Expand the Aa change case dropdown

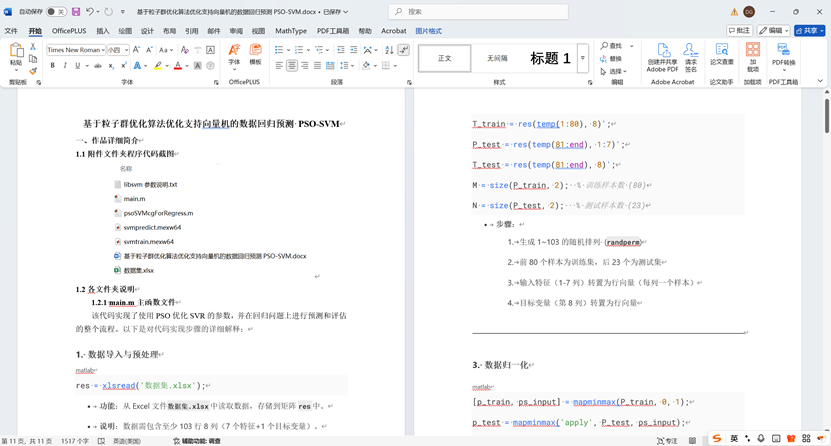coord(172,50)
